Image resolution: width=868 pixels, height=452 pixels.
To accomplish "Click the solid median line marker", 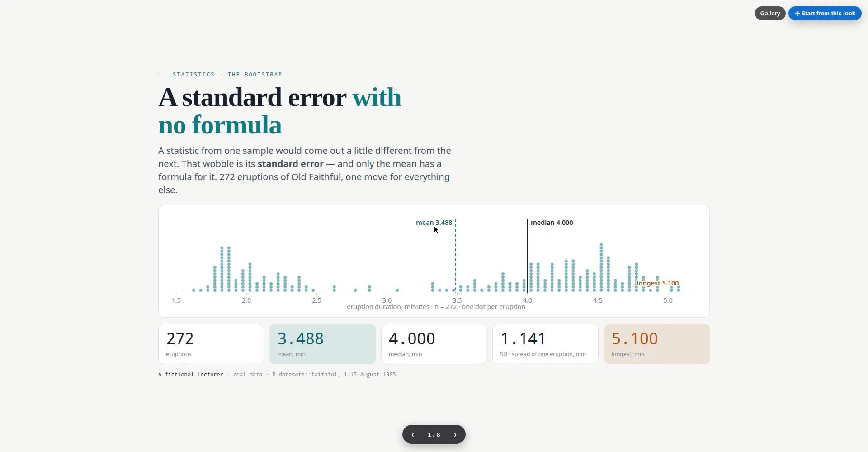I will pos(528,256).
